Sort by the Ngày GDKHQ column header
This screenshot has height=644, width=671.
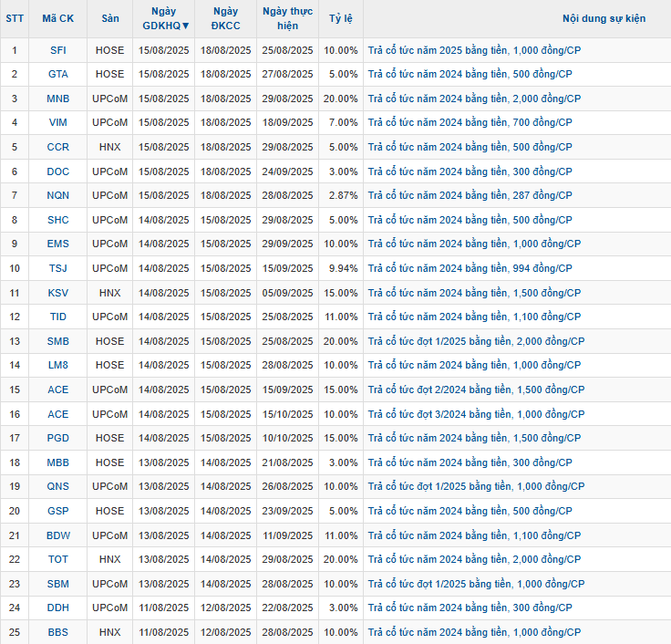click(x=165, y=18)
